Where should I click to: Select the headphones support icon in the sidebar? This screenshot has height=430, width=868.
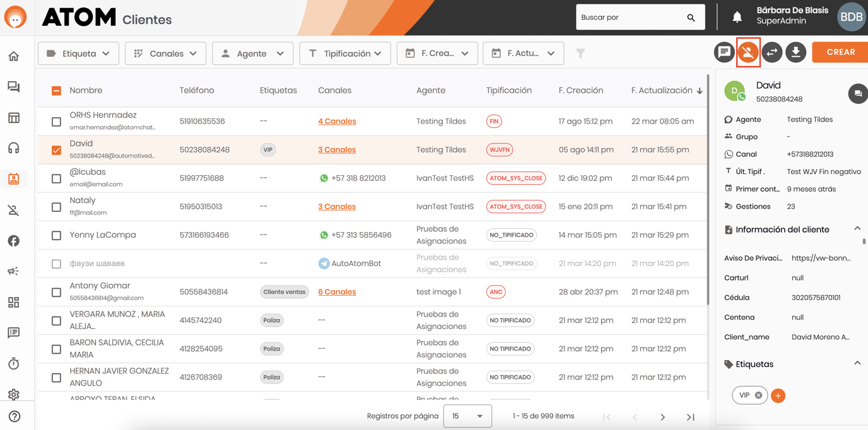(13, 148)
